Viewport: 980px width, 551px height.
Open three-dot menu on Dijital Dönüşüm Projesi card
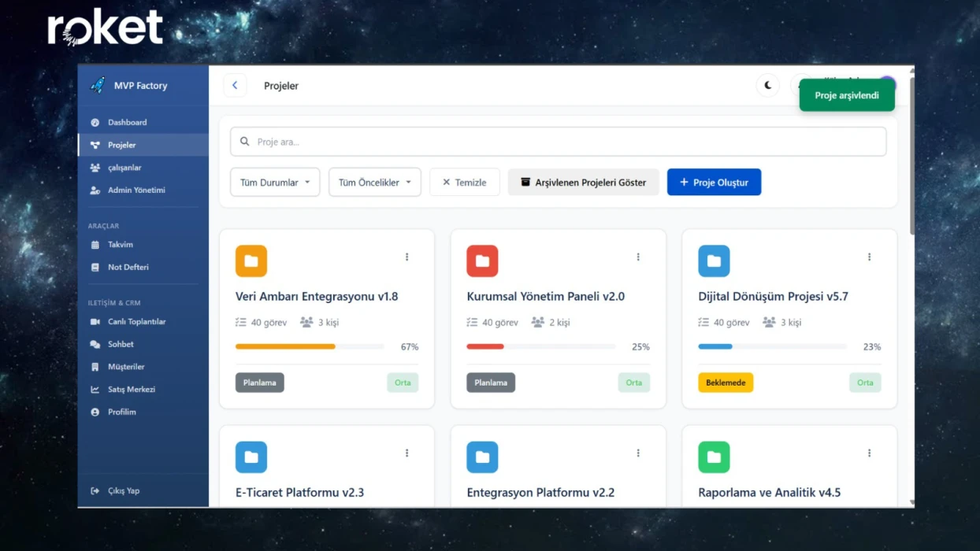(870, 257)
